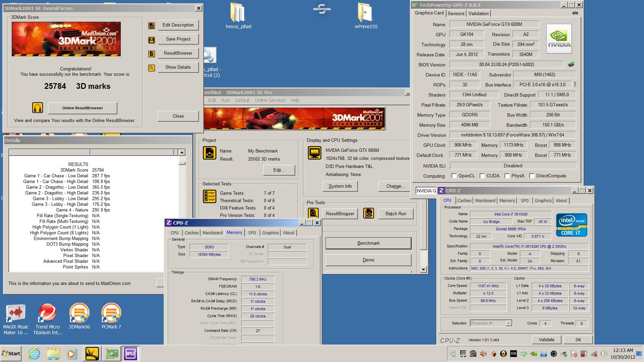Image resolution: width=644 pixels, height=362 pixels.
Task: Click the floppy disk Save Project icon
Action: click(152, 40)
